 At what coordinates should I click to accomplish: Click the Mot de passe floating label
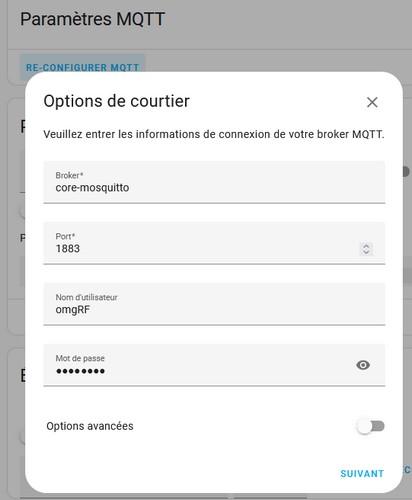(80, 358)
